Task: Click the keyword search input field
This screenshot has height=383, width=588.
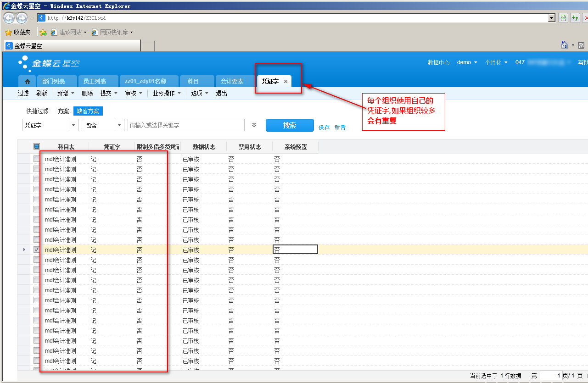Action: (186, 125)
